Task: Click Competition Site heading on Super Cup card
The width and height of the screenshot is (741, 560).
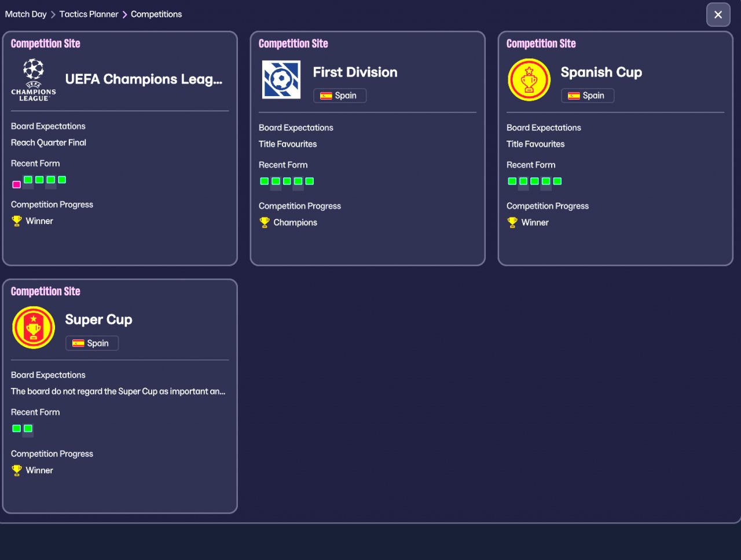Action: click(46, 291)
